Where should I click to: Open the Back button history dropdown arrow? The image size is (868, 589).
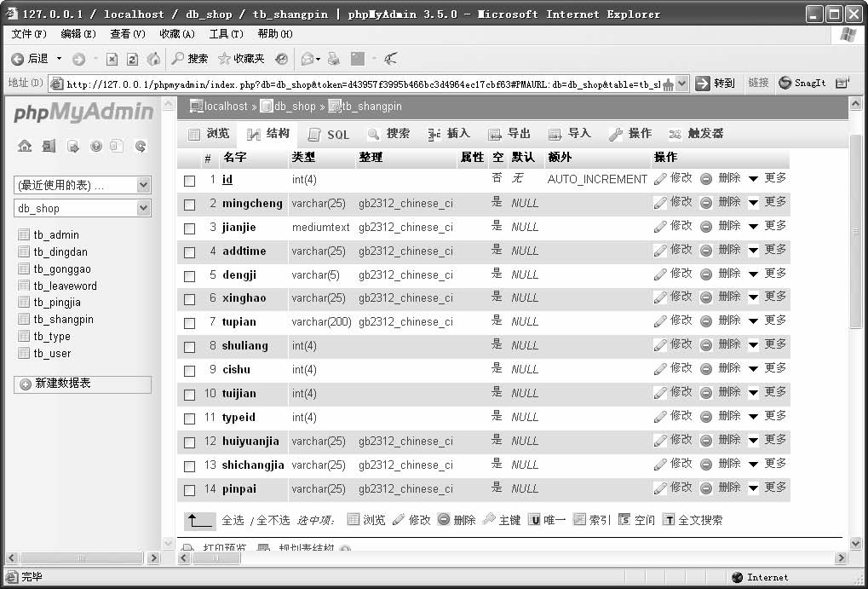(x=60, y=59)
